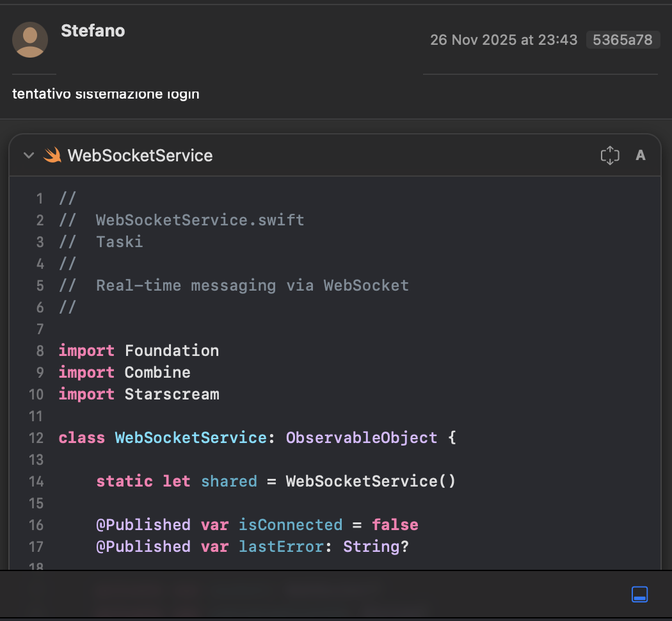The image size is (672, 621).
Task: Click the commit hash badge 5365a78
Action: pos(622,40)
